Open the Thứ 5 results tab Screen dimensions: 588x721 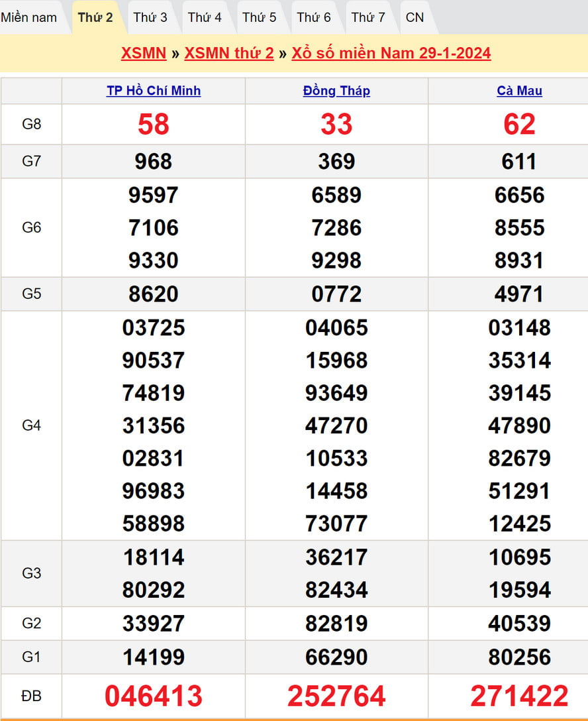tap(260, 17)
